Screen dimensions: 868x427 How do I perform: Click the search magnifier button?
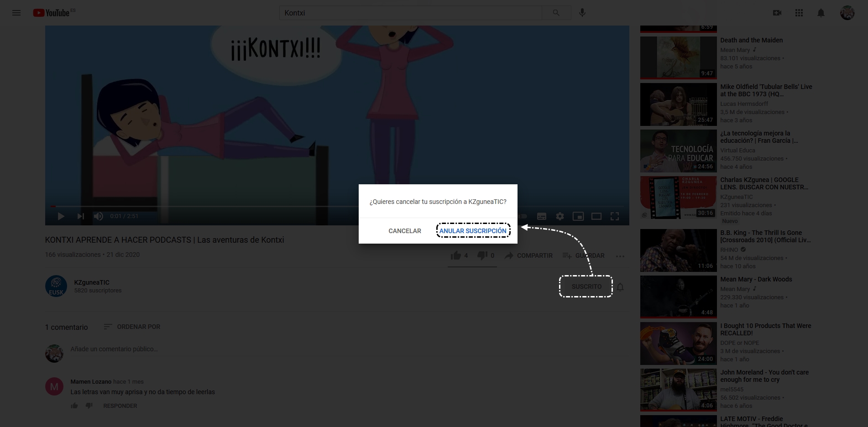point(556,13)
